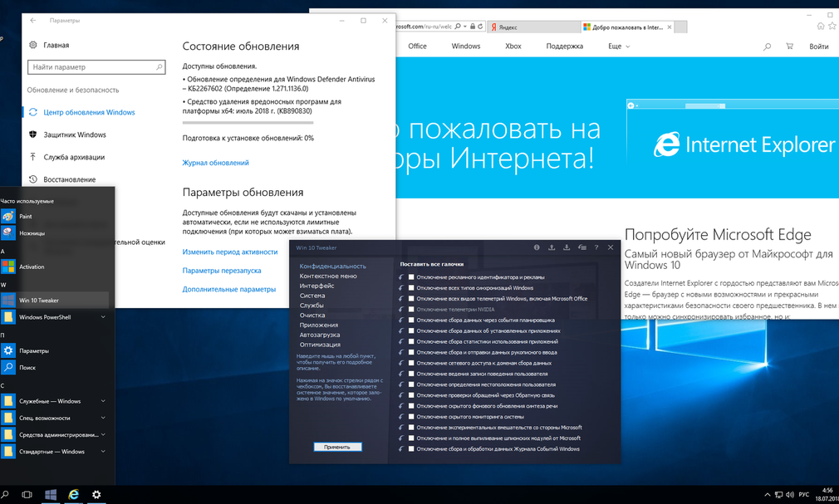The image size is (839, 504).
Task: Open the 'Дополнительные параметры' link
Action: pyautogui.click(x=229, y=290)
